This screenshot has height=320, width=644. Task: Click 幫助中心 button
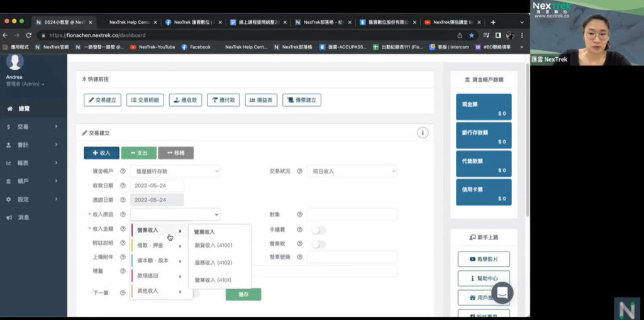coord(484,278)
